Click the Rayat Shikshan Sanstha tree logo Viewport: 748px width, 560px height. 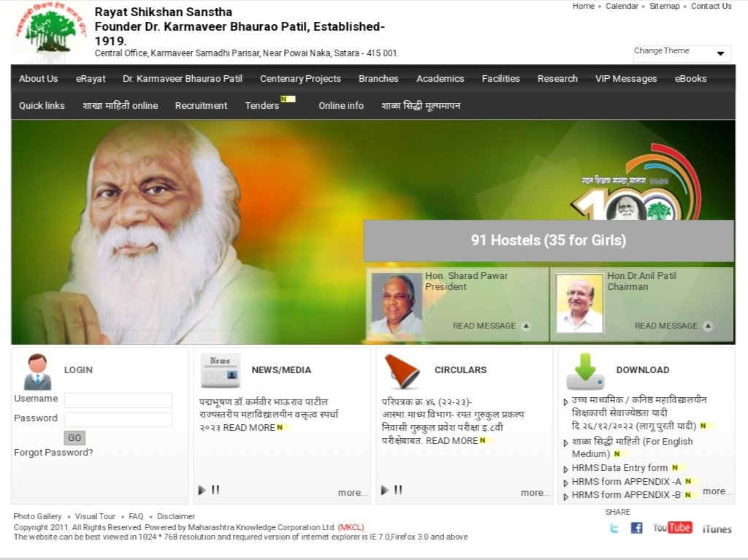point(50,32)
